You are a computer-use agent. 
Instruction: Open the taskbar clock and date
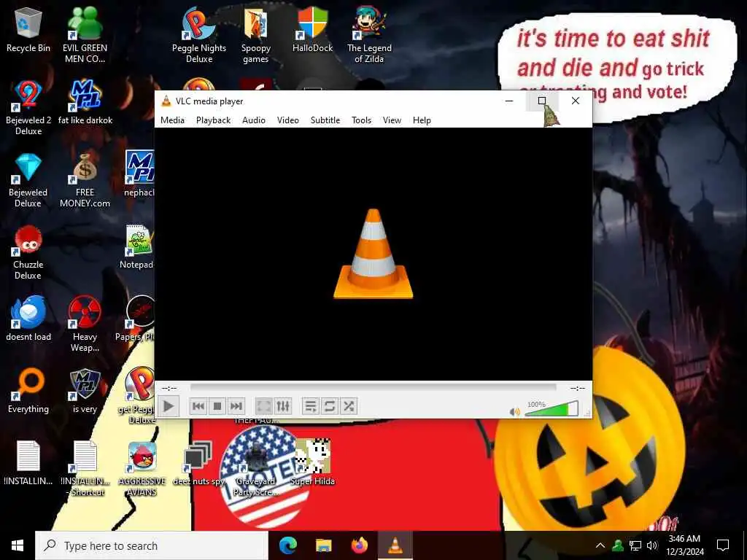click(684, 545)
